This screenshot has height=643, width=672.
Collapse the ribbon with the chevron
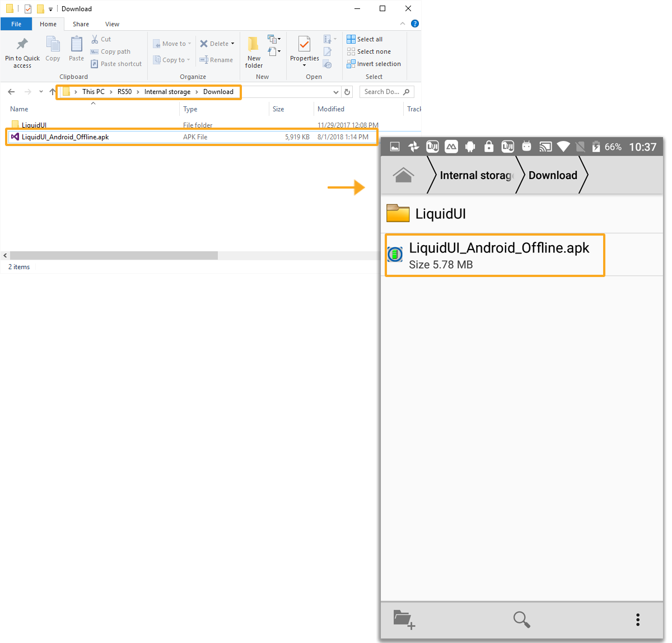[403, 24]
